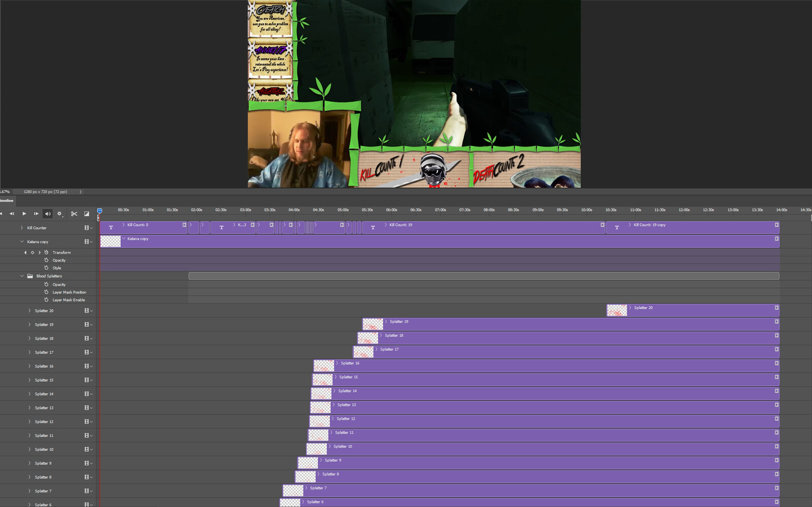Collapse the Blood Splatters group
The image size is (812, 507).
click(x=22, y=276)
